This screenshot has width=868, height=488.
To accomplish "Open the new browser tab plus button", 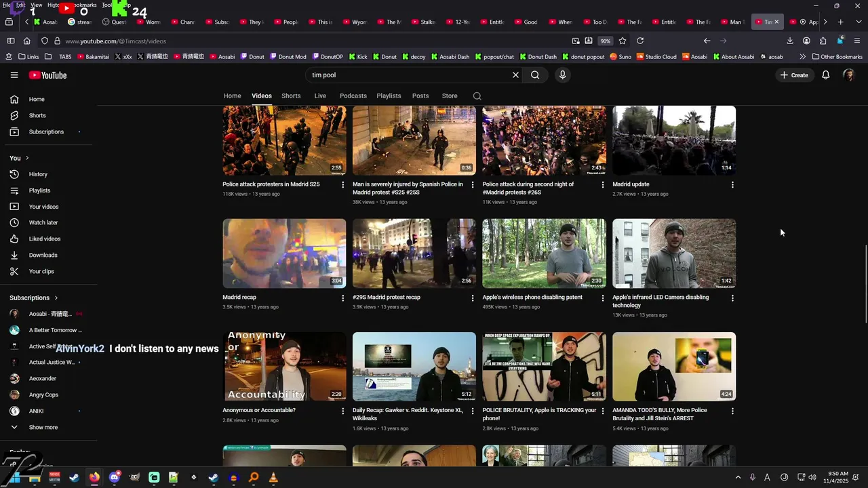I will pyautogui.click(x=840, y=22).
